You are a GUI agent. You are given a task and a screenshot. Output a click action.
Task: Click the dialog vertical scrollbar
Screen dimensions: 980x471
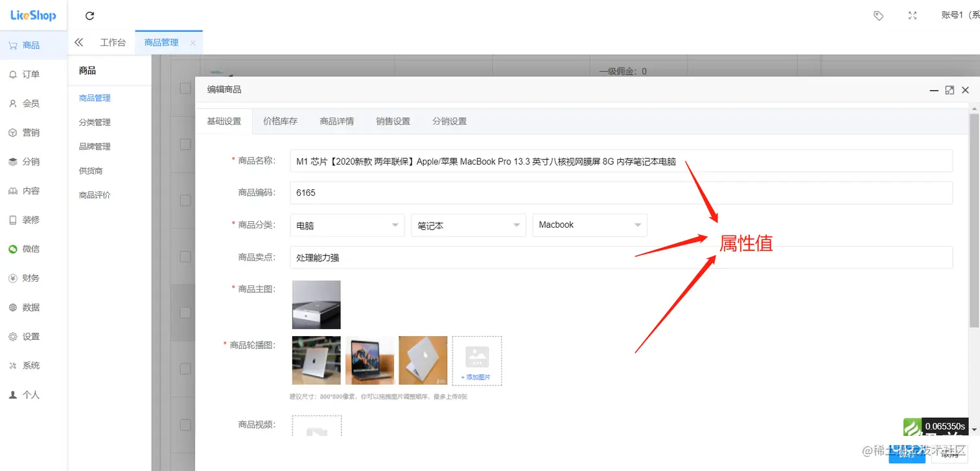pos(974,219)
